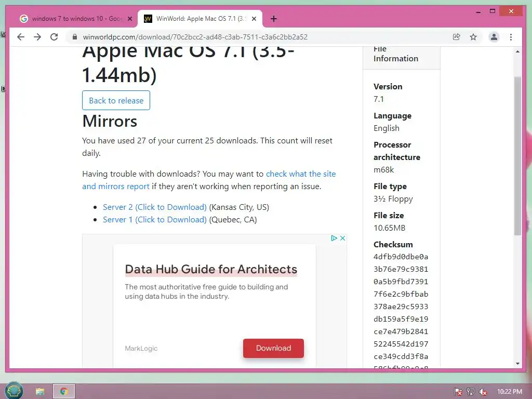Download from Server 2 Kansas City
The width and height of the screenshot is (532, 399).
pos(155,207)
